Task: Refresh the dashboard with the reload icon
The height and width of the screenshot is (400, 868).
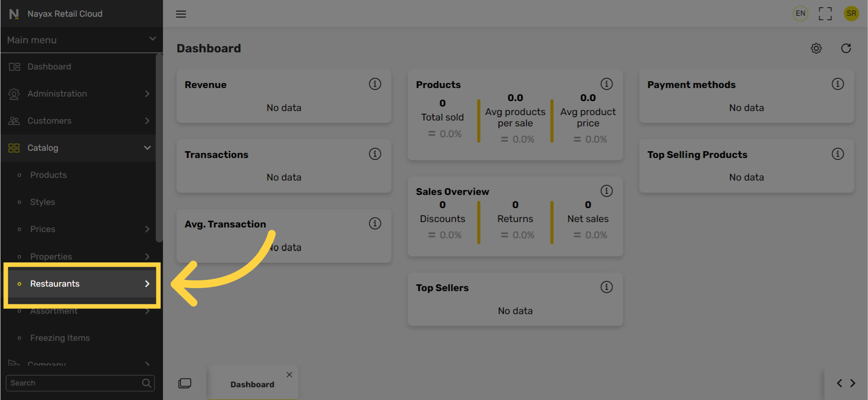Action: pyautogui.click(x=846, y=48)
